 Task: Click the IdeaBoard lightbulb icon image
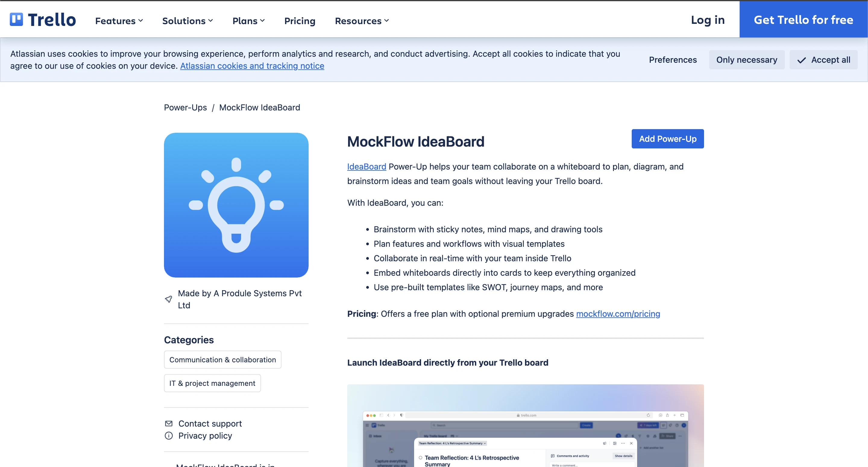236,205
